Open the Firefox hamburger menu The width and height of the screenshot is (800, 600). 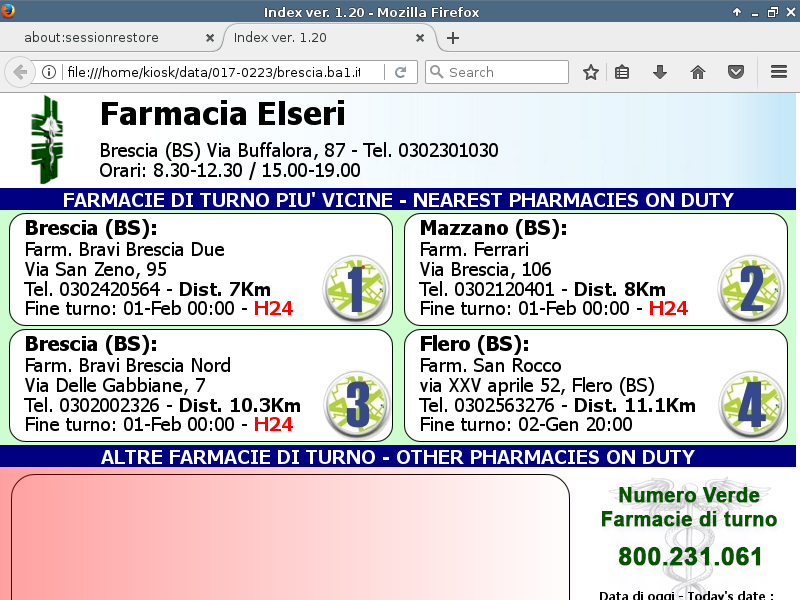point(779,72)
